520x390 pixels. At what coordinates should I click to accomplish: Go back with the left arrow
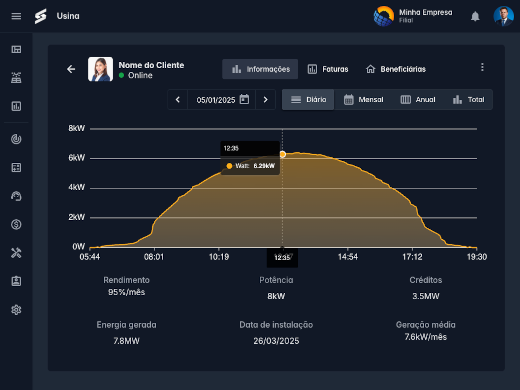tap(71, 69)
